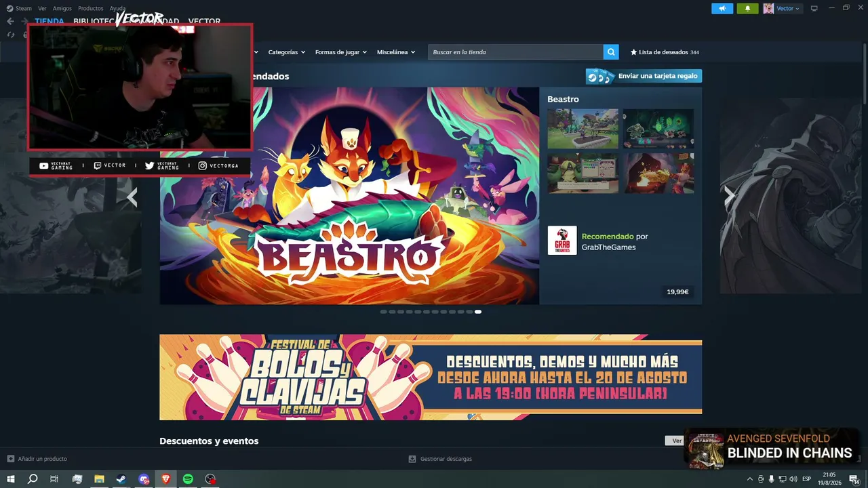The image size is (868, 488).
Task: Open the Productos menu
Action: (91, 9)
